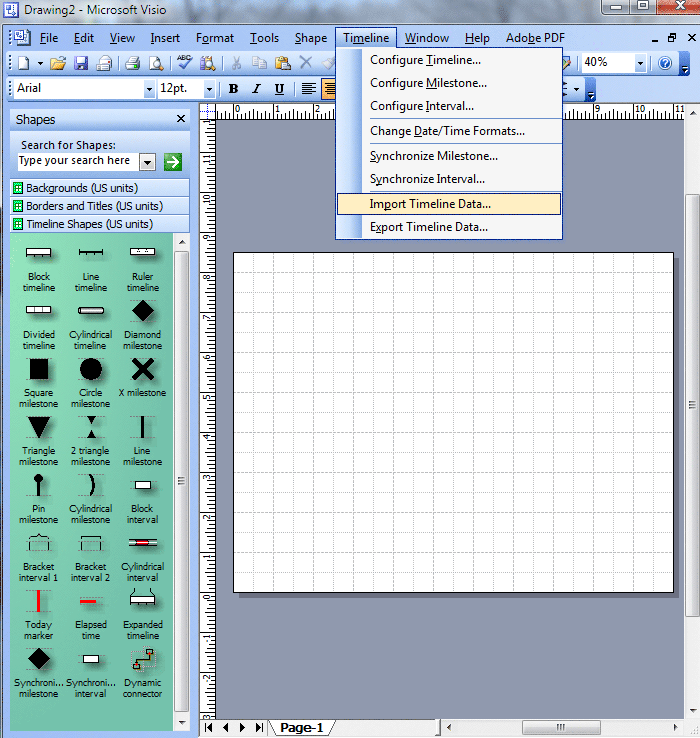Open the font name dropdown
Viewport: 700px width, 738px height.
149,88
